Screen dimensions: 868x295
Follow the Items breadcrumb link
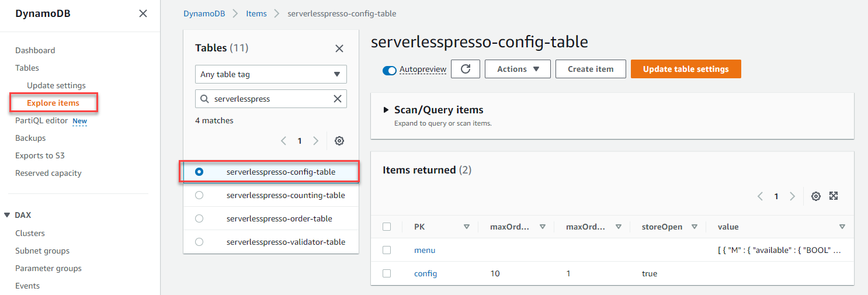coord(256,13)
